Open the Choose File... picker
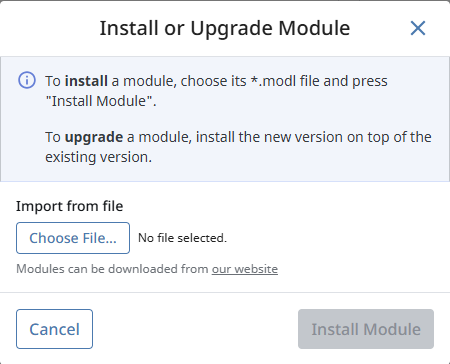This screenshot has width=450, height=364. click(x=73, y=238)
